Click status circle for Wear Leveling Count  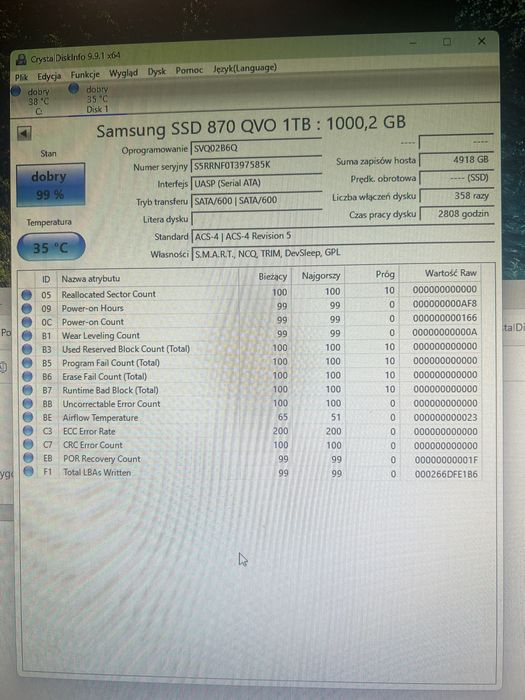click(27, 336)
